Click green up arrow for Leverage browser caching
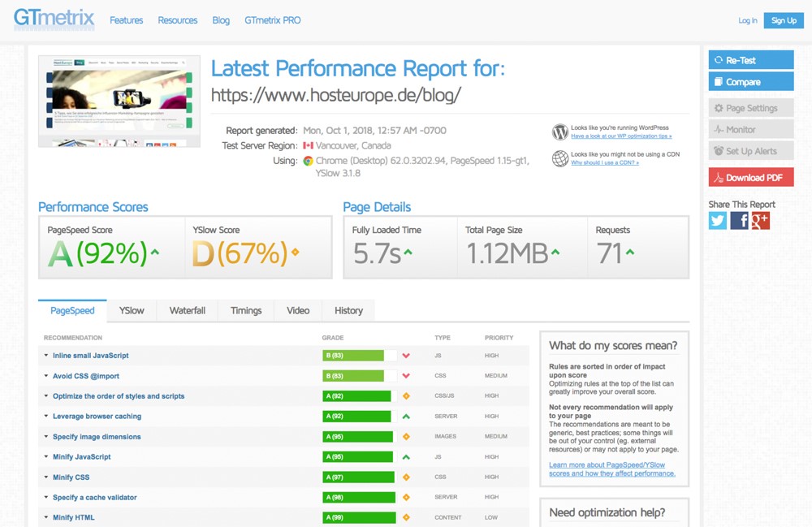The image size is (812, 527). pos(406,417)
